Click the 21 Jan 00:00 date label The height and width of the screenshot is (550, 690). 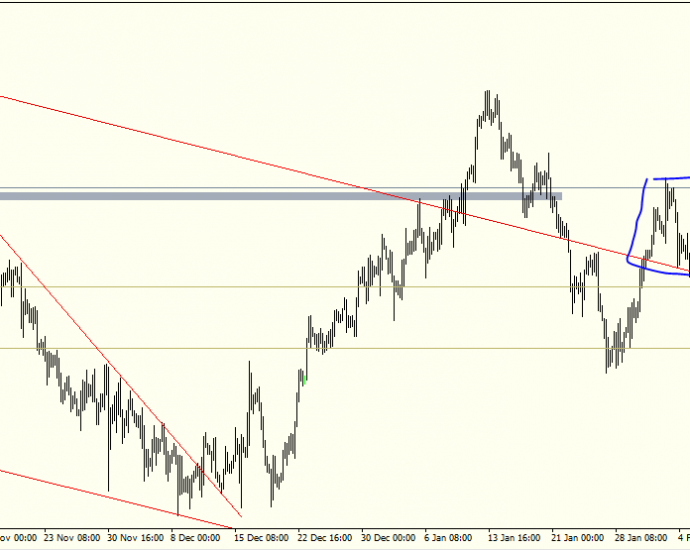(577, 538)
